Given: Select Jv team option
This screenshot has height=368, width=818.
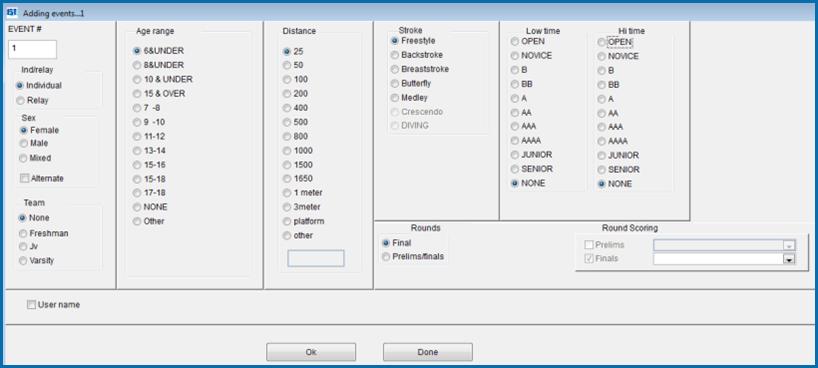Looking at the screenshot, I should click(28, 246).
